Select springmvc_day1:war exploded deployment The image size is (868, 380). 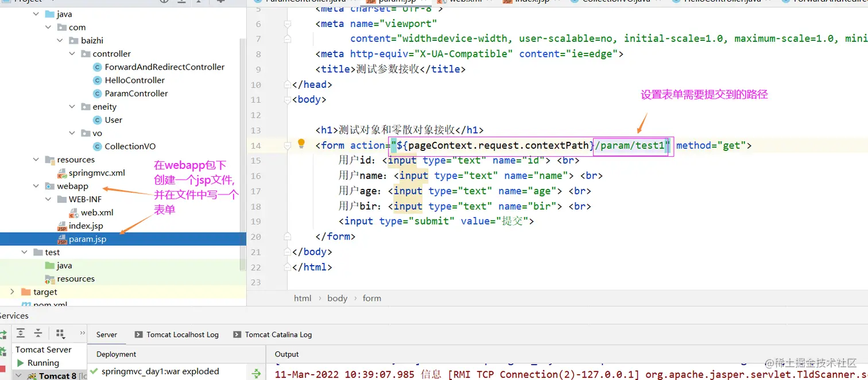[x=160, y=371]
